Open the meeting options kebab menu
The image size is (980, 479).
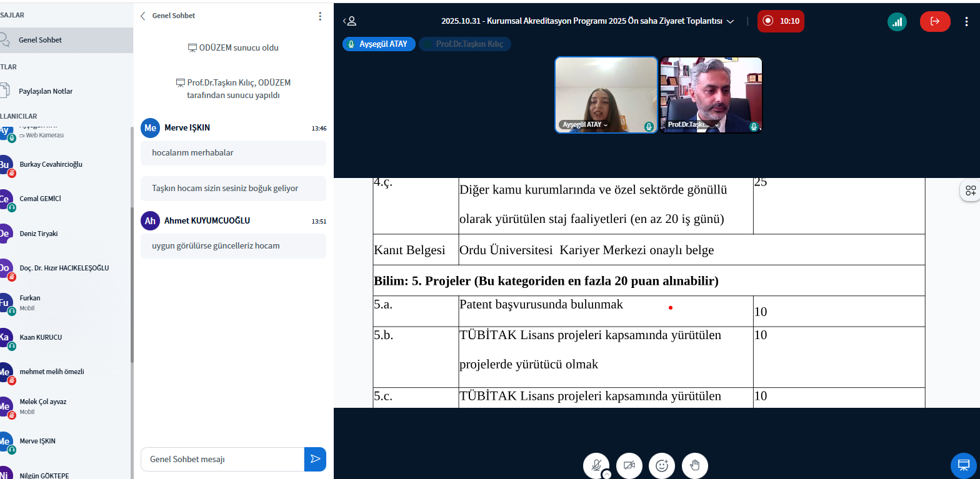[966, 21]
